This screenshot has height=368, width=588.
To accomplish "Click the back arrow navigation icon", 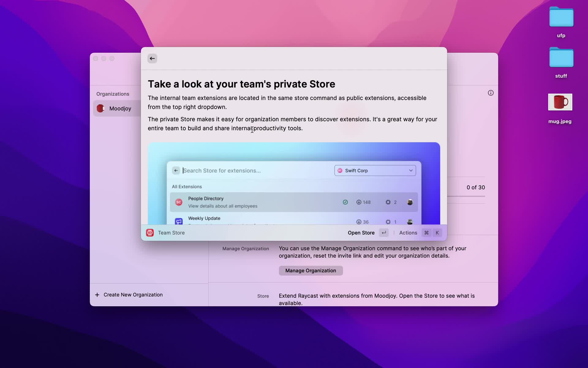I will pyautogui.click(x=152, y=58).
